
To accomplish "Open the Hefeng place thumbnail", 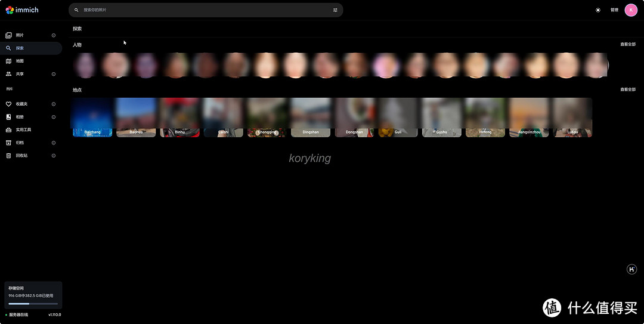I will pos(485,117).
